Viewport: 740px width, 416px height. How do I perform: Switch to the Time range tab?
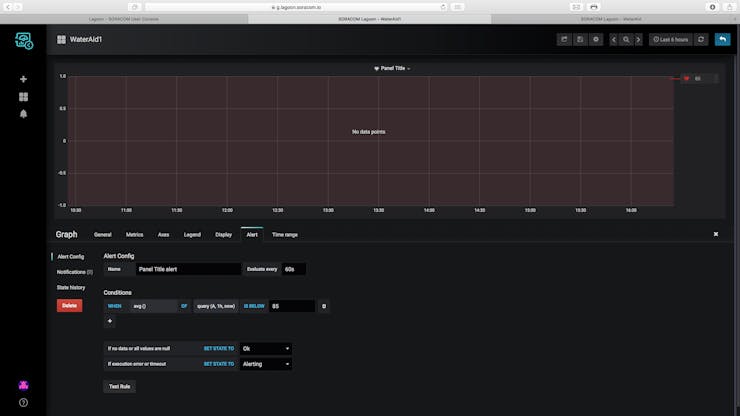click(285, 235)
